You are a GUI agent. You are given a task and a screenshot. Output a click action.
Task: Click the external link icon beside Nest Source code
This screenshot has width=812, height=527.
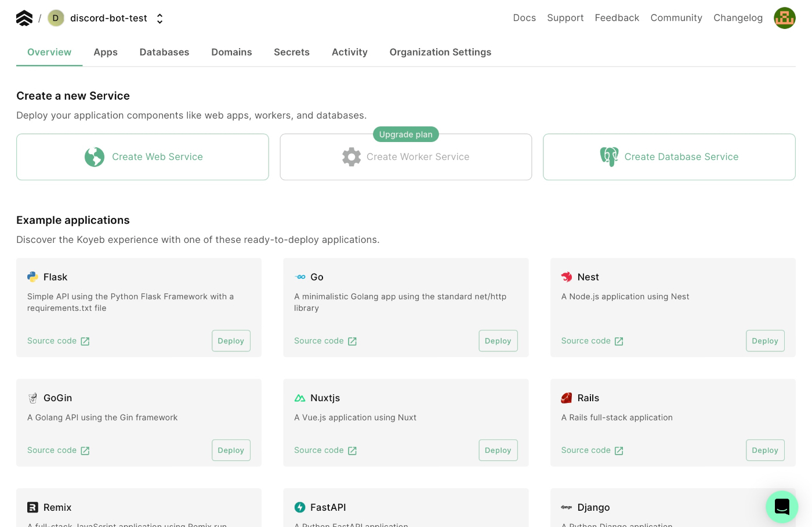[x=619, y=341]
